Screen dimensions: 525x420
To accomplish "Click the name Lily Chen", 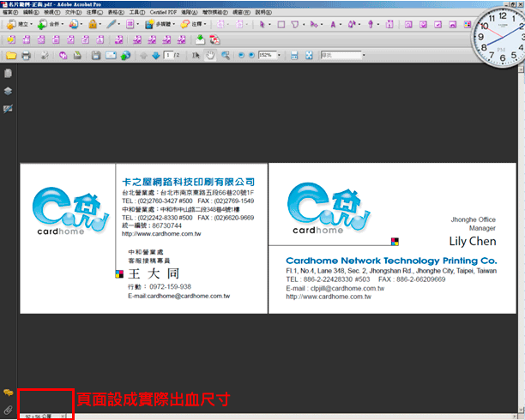I will [473, 242].
